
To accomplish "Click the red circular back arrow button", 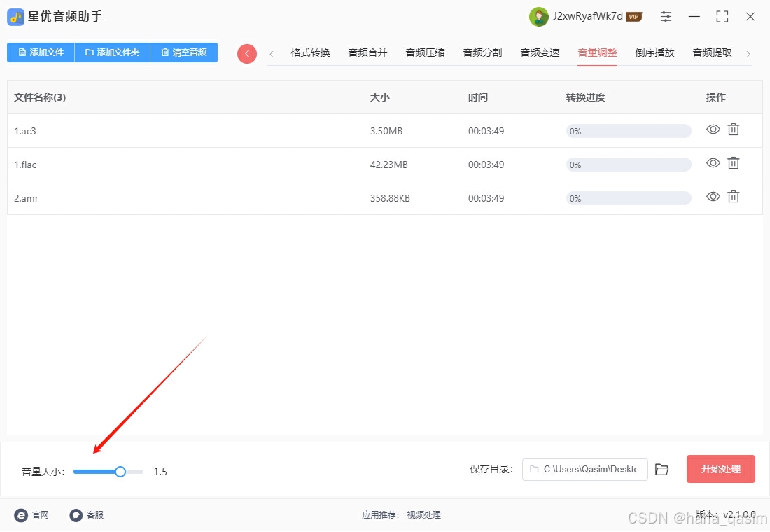I will coord(247,53).
